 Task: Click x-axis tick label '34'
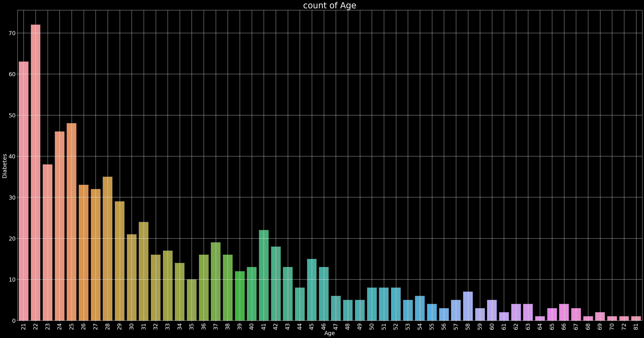click(x=180, y=326)
